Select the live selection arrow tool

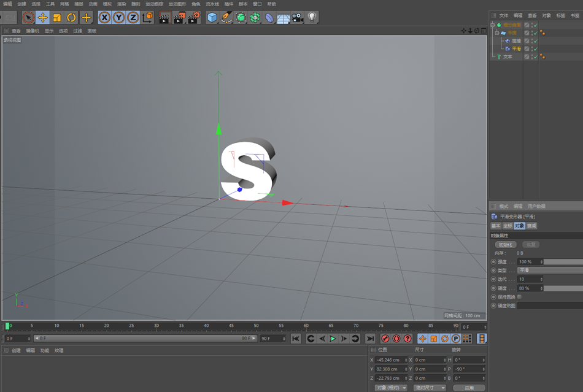tap(28, 17)
